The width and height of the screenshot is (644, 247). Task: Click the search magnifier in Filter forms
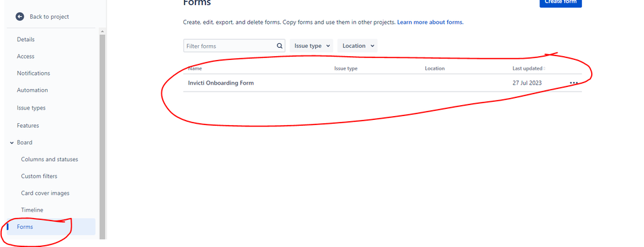click(279, 46)
